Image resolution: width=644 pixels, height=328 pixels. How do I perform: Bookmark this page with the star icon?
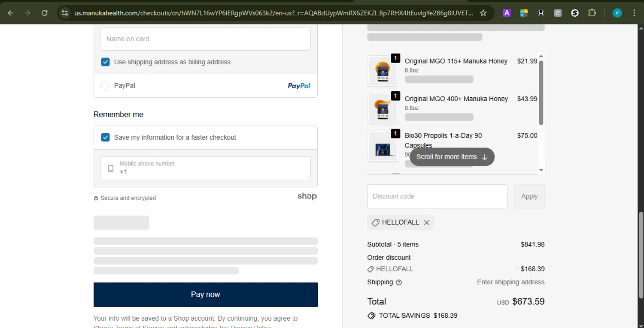[x=483, y=13]
